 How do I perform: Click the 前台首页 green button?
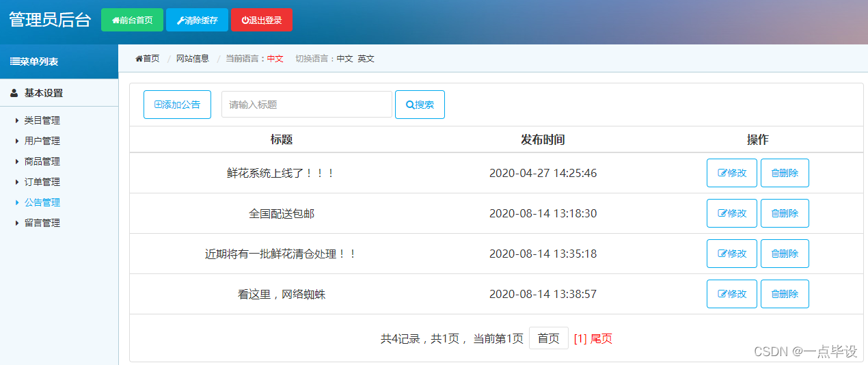tap(132, 20)
